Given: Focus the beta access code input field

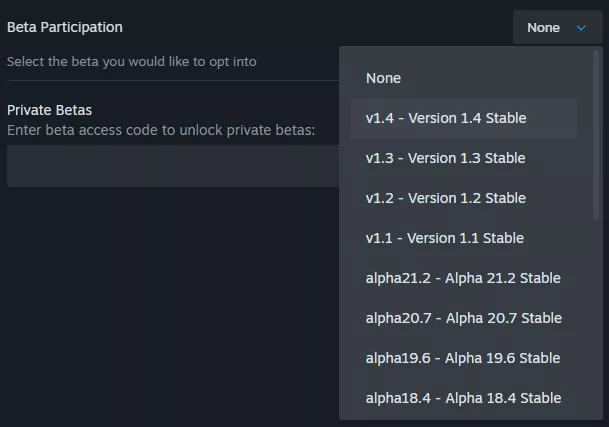Looking at the screenshot, I should (172, 166).
